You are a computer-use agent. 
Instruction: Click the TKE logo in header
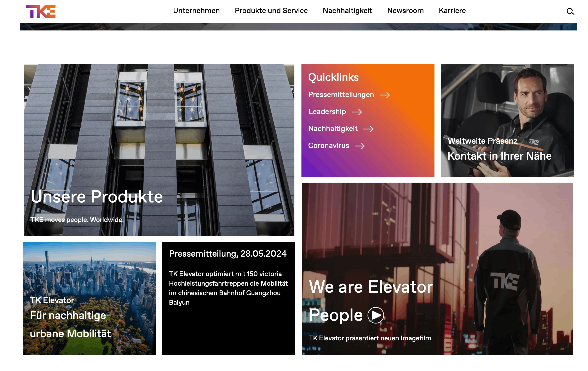tap(41, 11)
